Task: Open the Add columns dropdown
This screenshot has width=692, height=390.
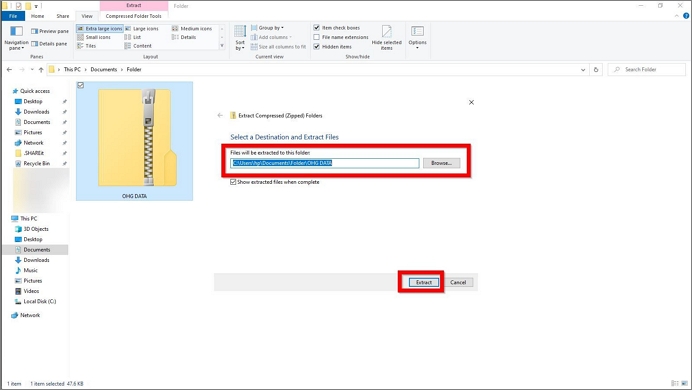Action: (x=271, y=37)
